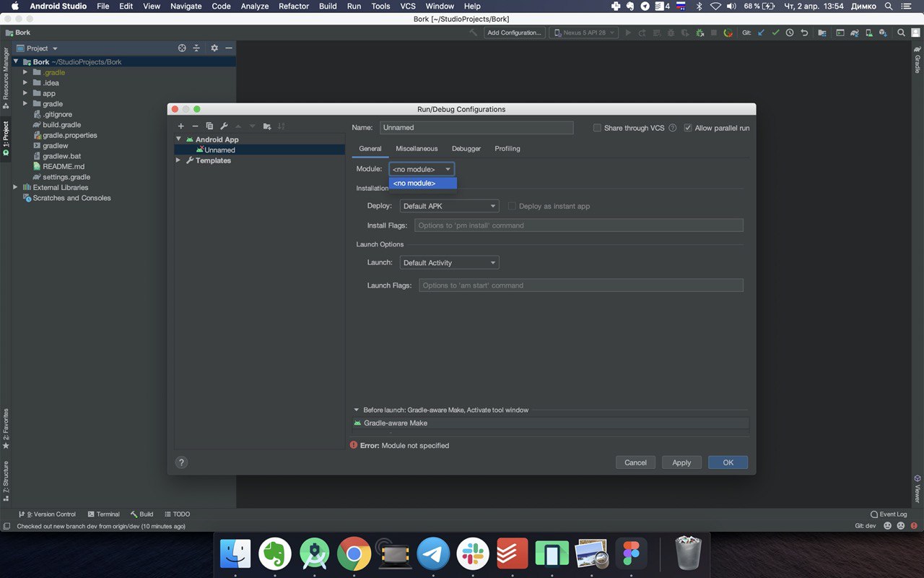
Task: Open Telegram from the dock
Action: (x=433, y=554)
